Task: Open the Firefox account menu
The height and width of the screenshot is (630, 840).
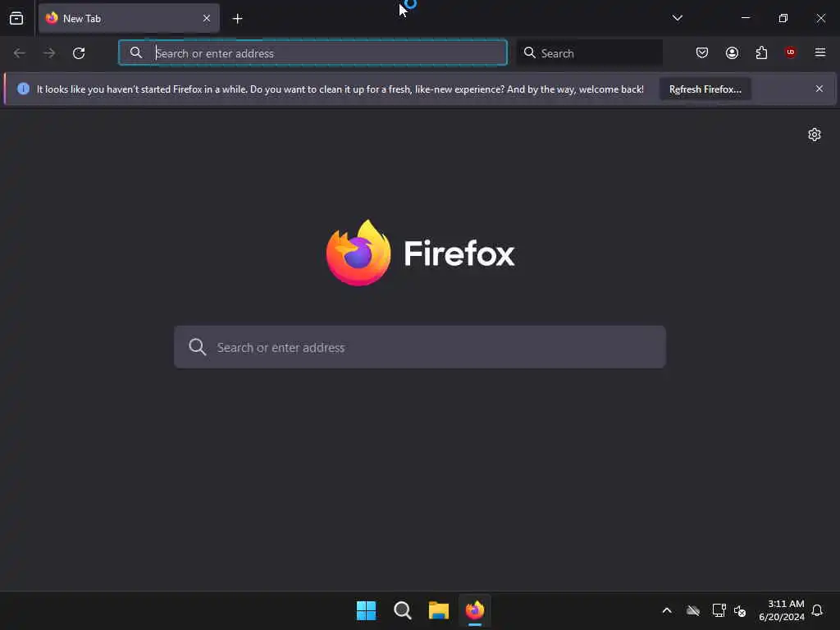Action: pyautogui.click(x=732, y=52)
